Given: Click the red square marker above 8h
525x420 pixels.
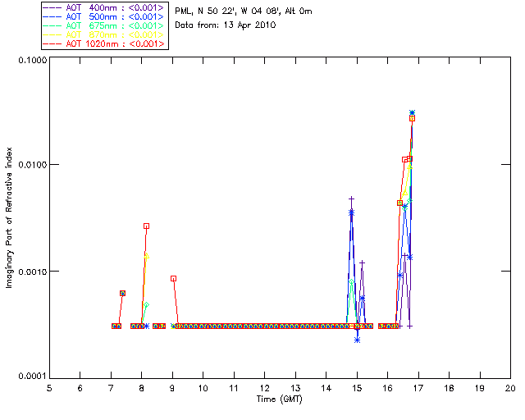Looking at the screenshot, I should tap(146, 226).
